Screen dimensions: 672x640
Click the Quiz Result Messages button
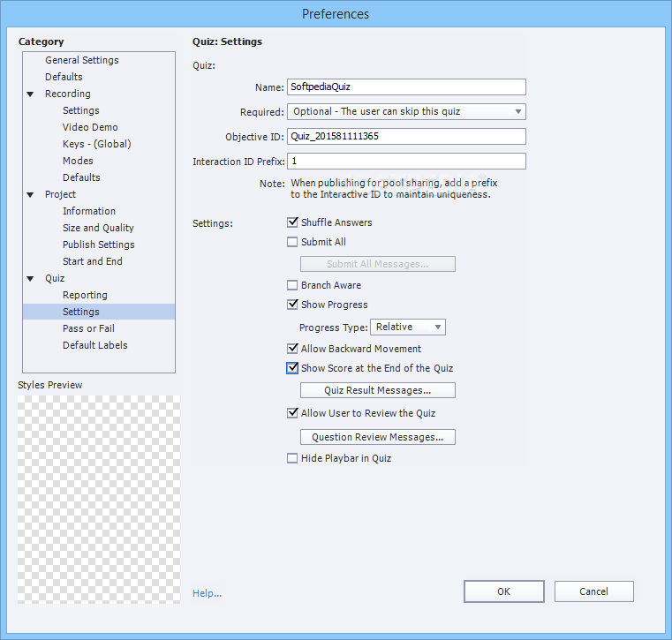click(x=378, y=390)
